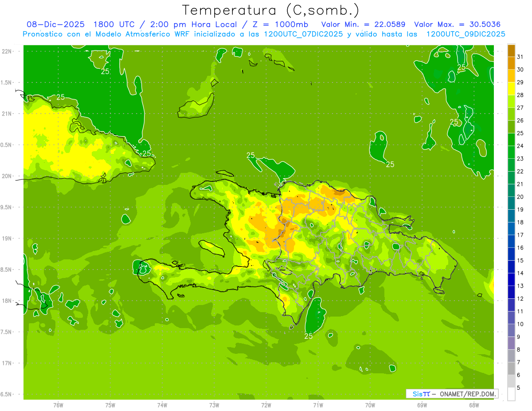Click the "Temperatura (C,somb.)" map title

[x=271, y=10]
